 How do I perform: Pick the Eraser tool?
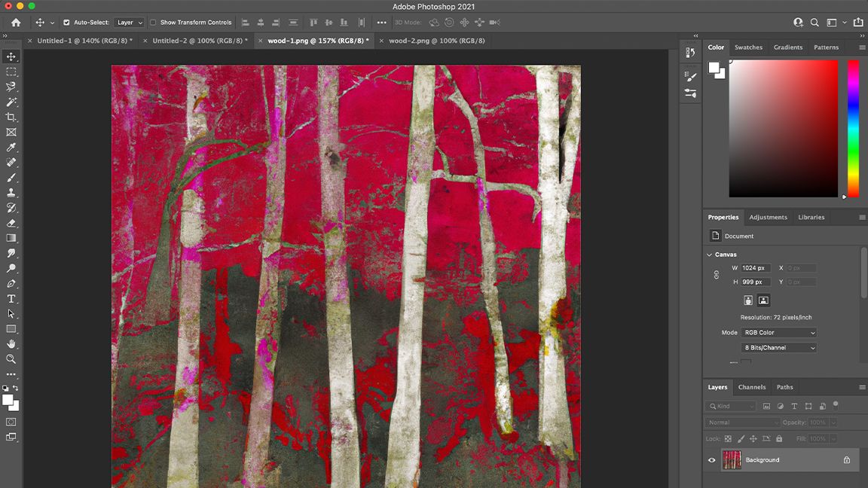click(11, 223)
